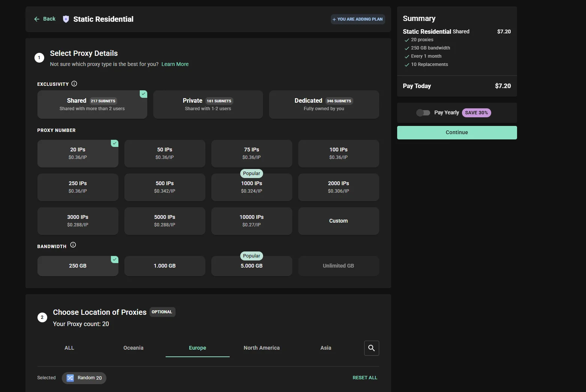The image size is (586, 392).
Task: Click the Back arrow icon
Action: (37, 19)
